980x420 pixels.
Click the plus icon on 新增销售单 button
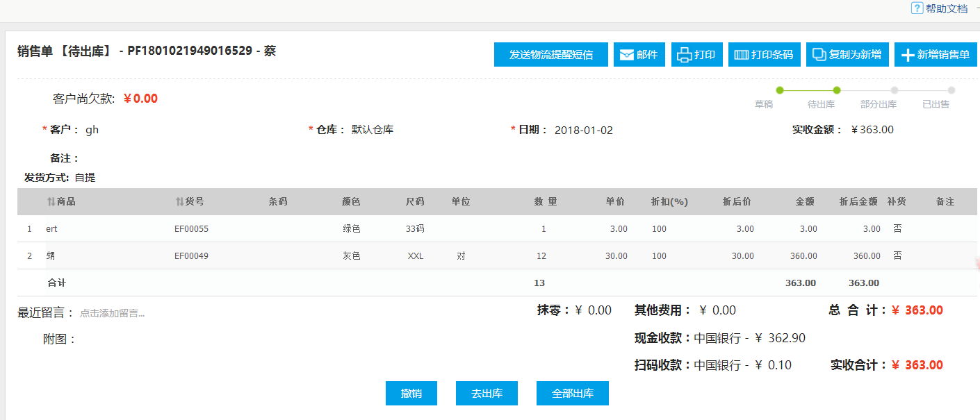(908, 55)
